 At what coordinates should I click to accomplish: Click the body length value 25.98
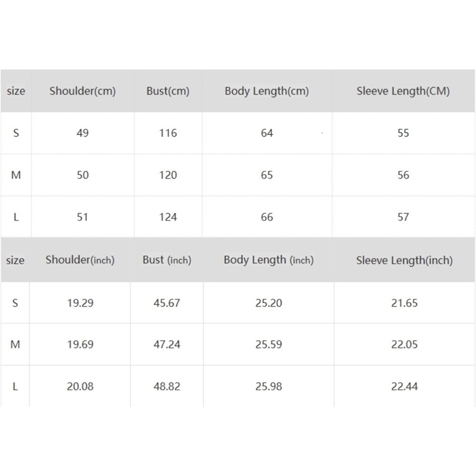268,386
